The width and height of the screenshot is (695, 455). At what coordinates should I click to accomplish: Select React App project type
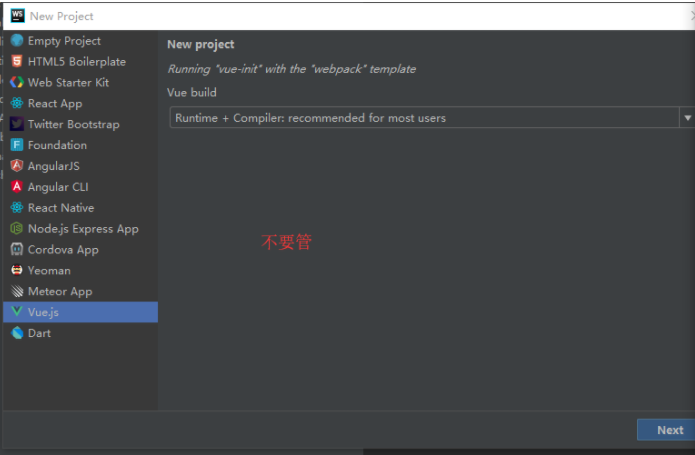(x=80, y=103)
